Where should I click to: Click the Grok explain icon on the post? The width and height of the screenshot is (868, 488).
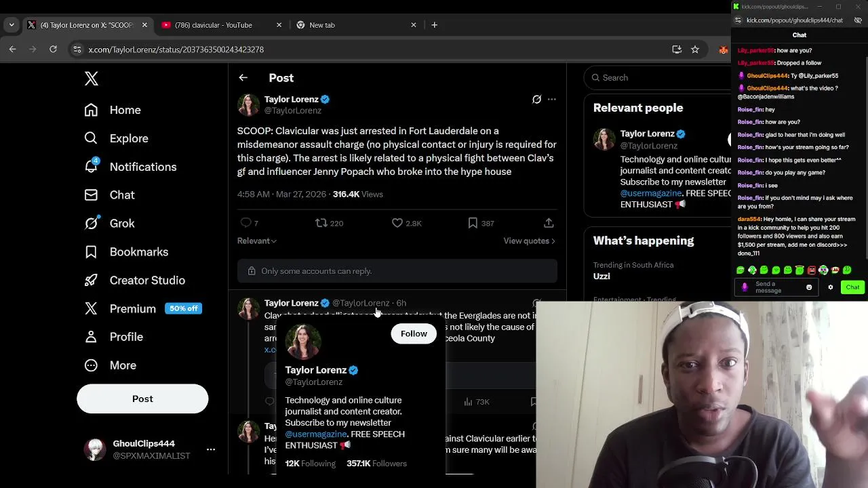click(536, 99)
